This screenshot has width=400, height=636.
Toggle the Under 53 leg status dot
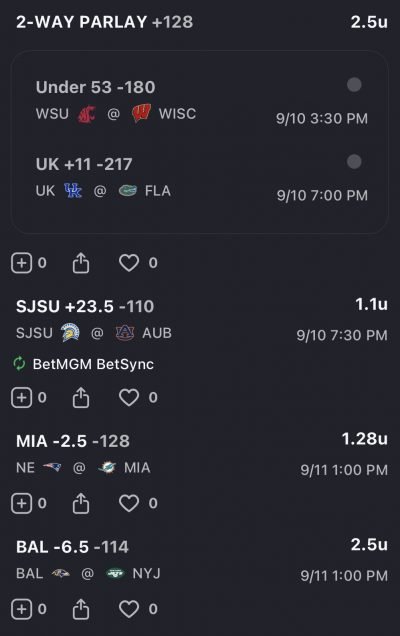354,85
